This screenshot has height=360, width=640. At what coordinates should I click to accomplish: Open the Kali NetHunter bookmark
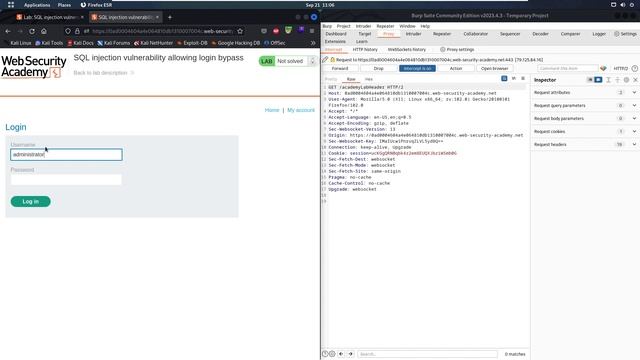point(153,43)
